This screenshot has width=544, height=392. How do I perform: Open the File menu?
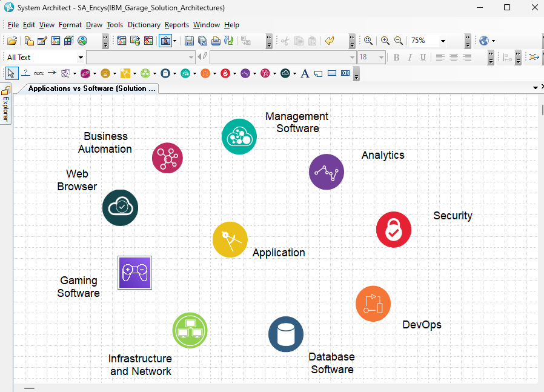coord(13,25)
